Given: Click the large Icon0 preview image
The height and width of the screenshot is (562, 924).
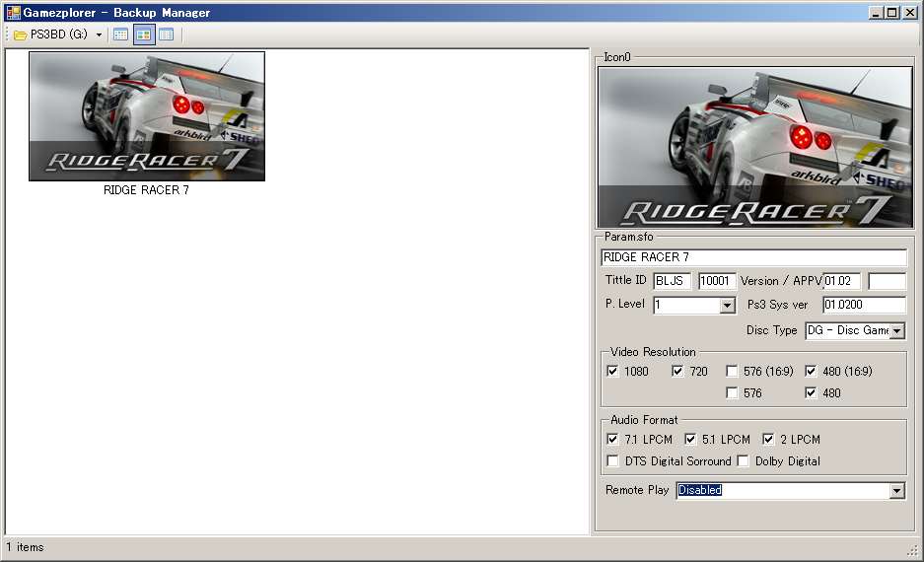Looking at the screenshot, I should (755, 147).
